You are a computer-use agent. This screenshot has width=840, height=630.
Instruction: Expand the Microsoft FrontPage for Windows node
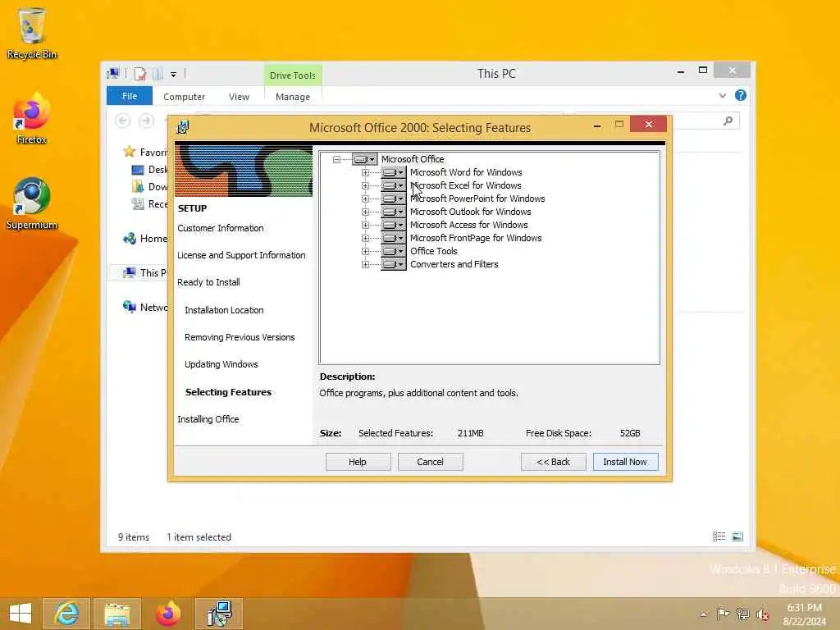pyautogui.click(x=365, y=239)
